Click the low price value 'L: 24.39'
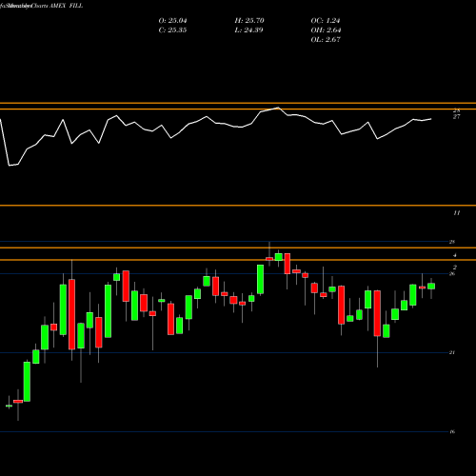Screen dimensions: 476x476 tap(249, 30)
